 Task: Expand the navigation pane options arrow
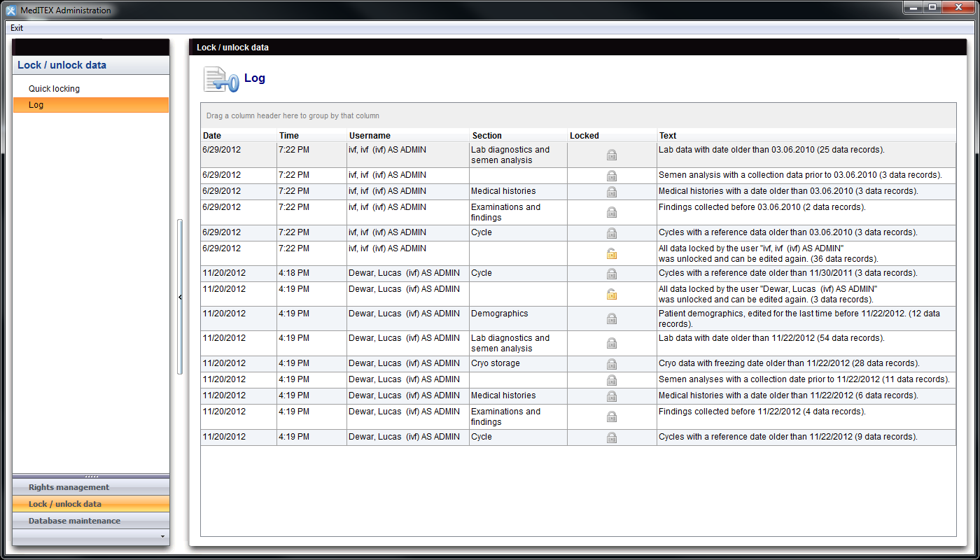click(163, 537)
